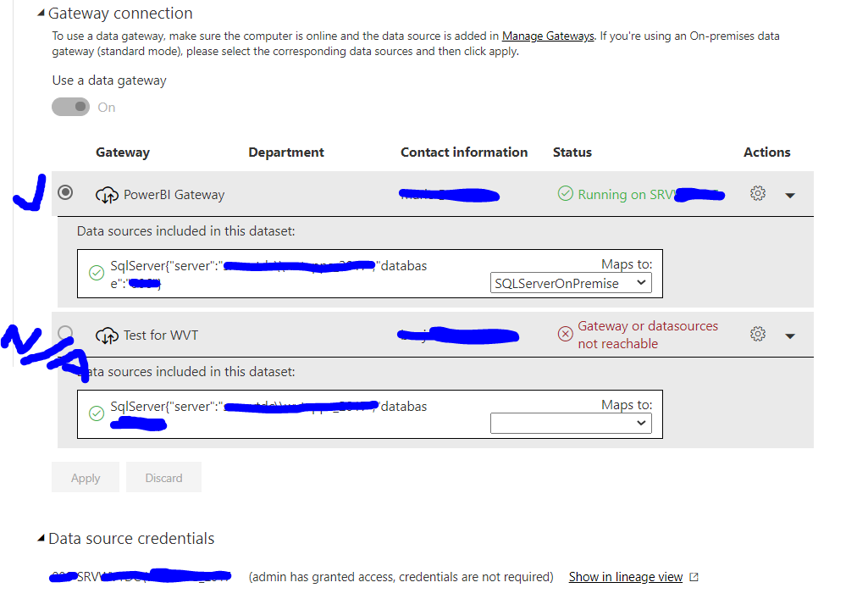
Task: Select the Test for WVT radio button
Action: [x=65, y=332]
